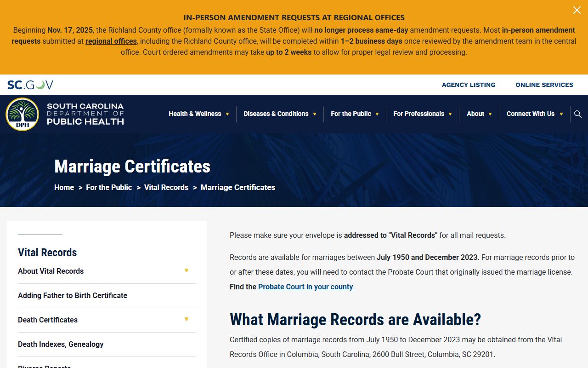
Task: Open Connect With Us menu
Action: [531, 114]
